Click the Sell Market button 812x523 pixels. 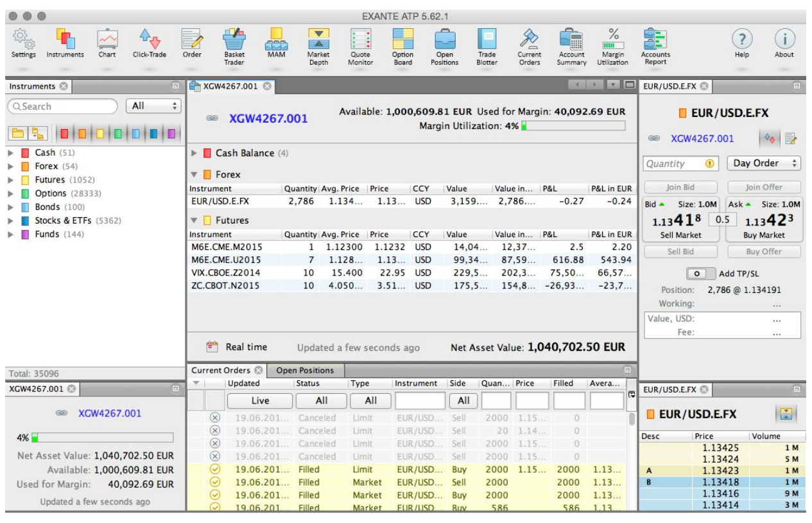pos(681,219)
